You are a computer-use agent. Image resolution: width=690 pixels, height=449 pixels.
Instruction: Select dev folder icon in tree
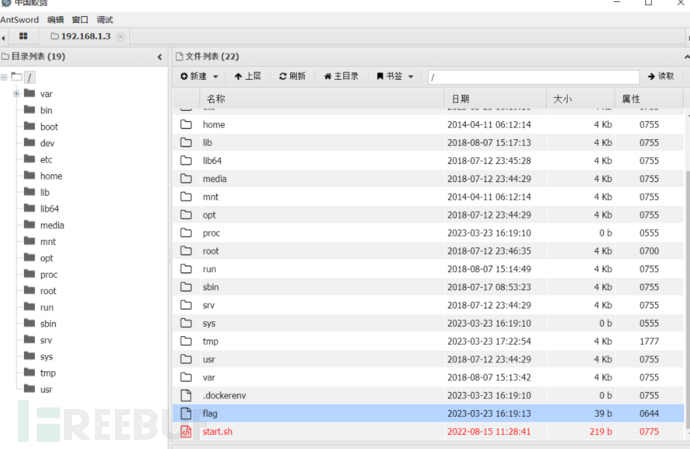[x=29, y=142]
